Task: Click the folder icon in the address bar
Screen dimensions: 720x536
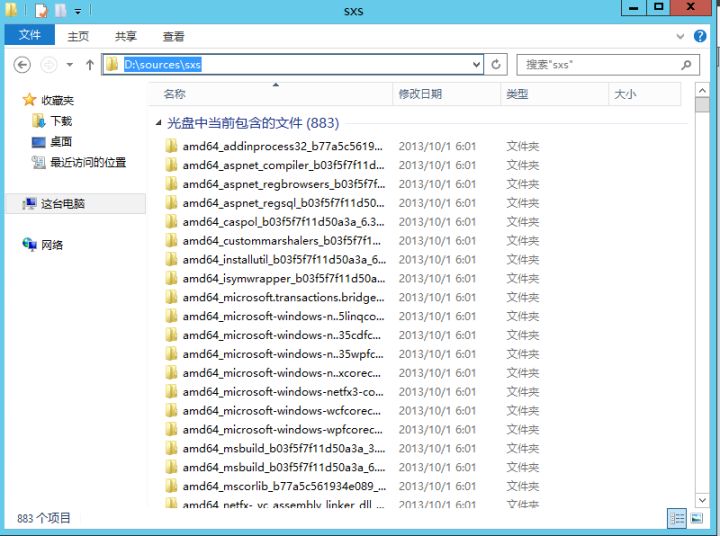Action: [x=112, y=65]
